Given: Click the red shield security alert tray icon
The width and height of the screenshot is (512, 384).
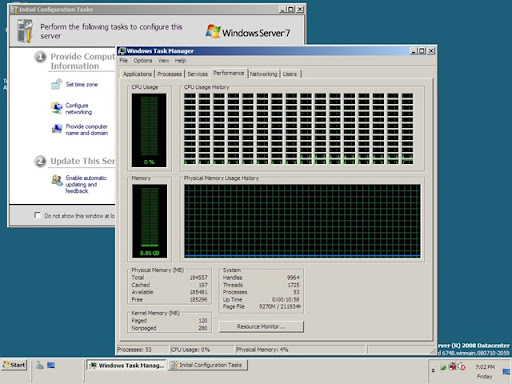Looking at the screenshot, I should 462,367.
